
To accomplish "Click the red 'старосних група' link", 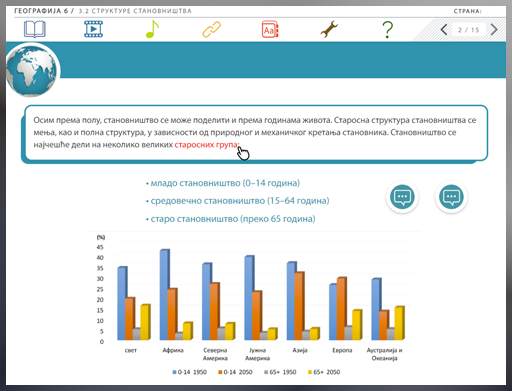I will click(206, 145).
